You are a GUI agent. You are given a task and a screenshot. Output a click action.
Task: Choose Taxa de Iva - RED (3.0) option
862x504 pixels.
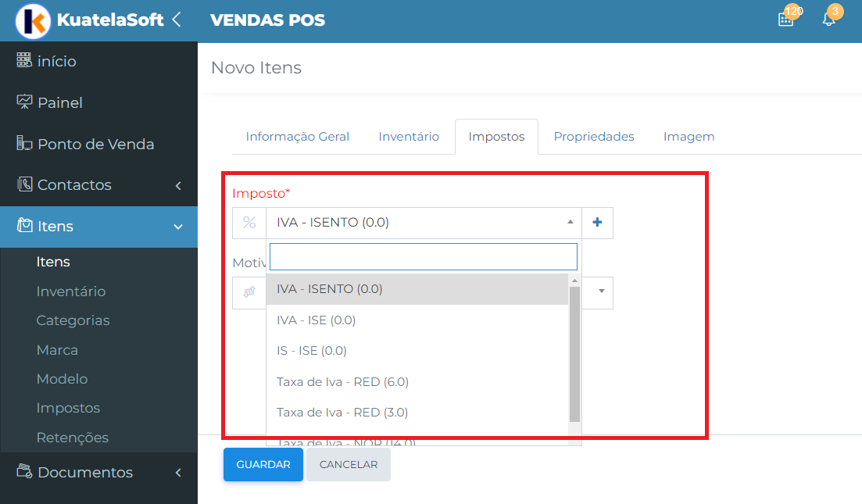(x=417, y=413)
